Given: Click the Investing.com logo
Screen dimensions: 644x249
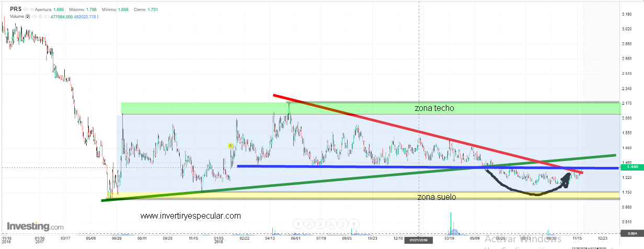Looking at the screenshot, I should pos(33,227).
